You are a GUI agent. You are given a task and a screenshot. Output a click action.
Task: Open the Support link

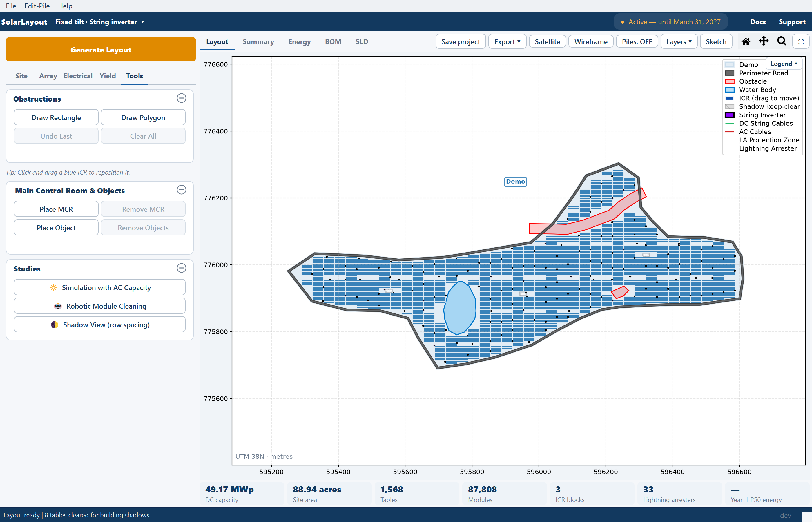[x=792, y=22]
